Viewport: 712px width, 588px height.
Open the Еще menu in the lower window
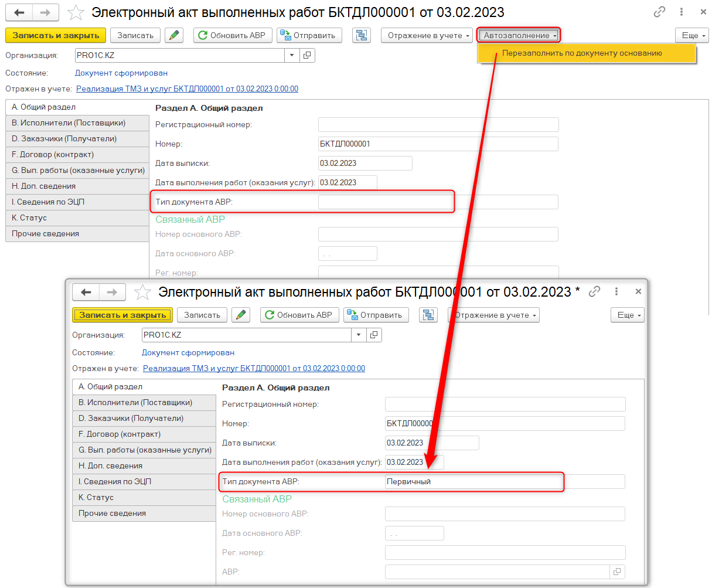point(628,315)
